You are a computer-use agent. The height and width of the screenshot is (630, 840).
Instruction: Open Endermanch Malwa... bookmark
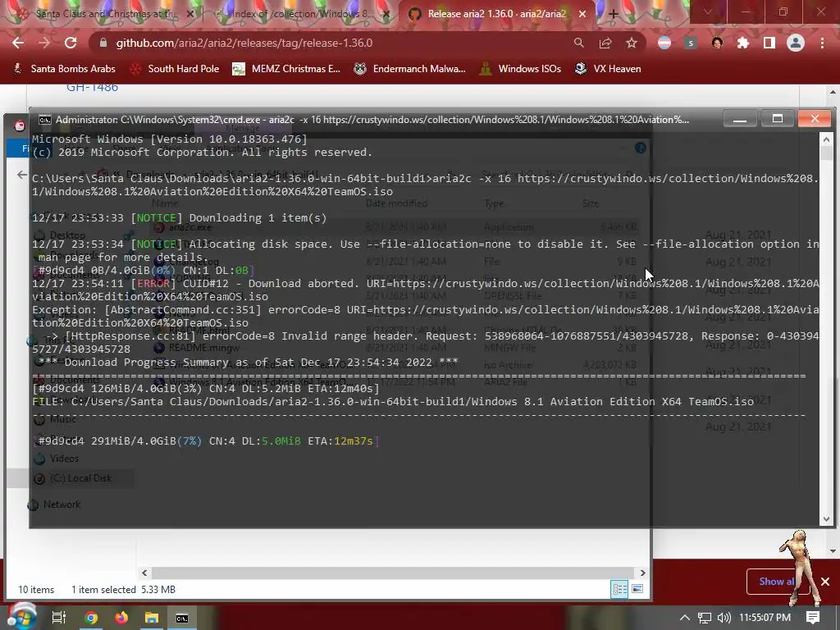point(410,69)
